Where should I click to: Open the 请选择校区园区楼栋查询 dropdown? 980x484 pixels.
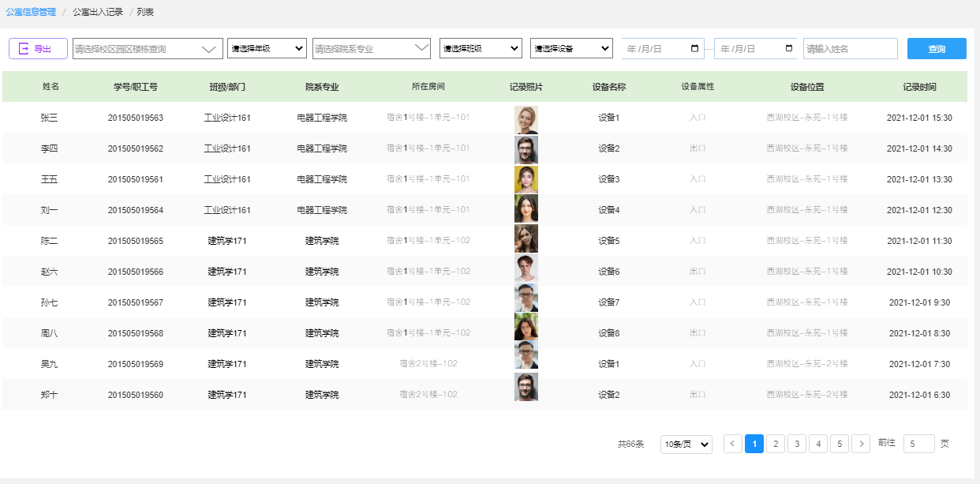click(x=148, y=48)
